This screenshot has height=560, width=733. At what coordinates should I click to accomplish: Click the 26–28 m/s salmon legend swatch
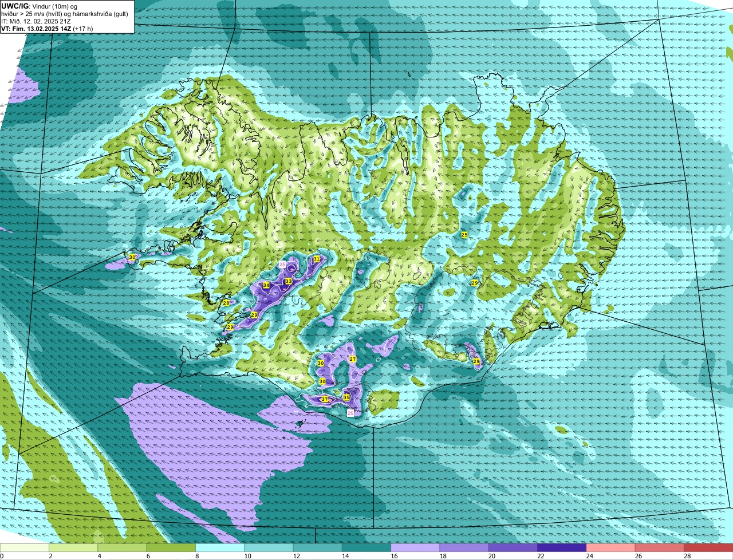[660, 548]
